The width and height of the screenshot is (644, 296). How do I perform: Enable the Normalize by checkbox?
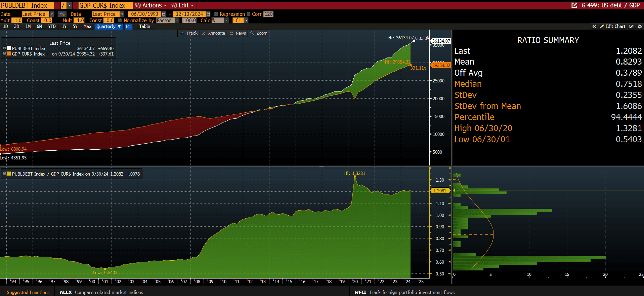tap(120, 21)
